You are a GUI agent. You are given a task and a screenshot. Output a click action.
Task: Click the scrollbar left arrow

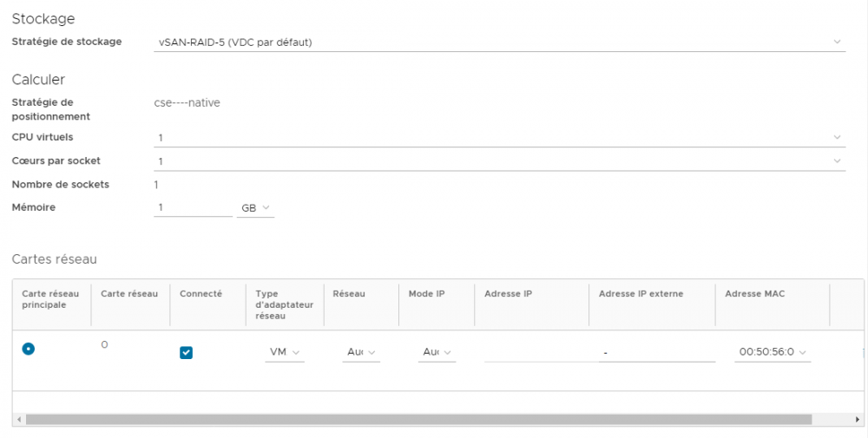click(19, 420)
